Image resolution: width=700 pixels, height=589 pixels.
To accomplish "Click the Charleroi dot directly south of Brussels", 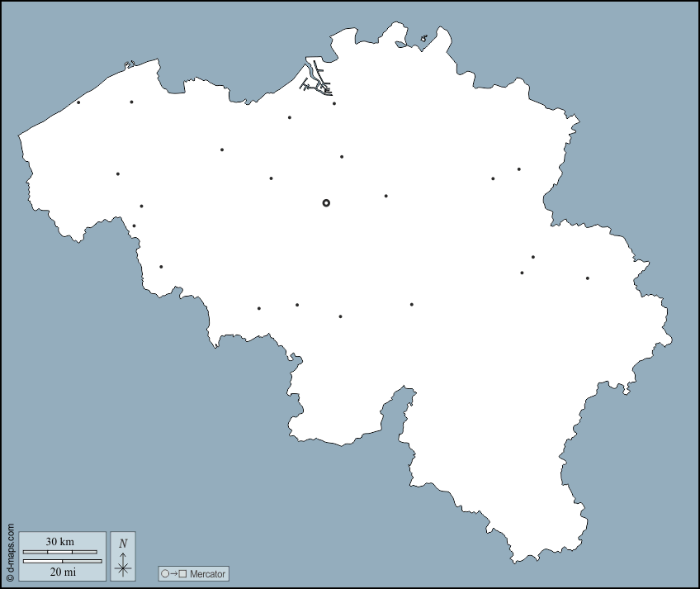I will tap(340, 316).
